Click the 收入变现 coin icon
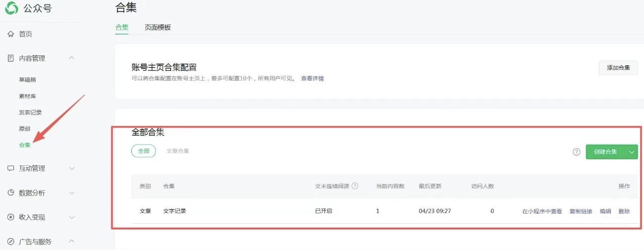Screen dimensions: 644x250 pyautogui.click(x=11, y=217)
